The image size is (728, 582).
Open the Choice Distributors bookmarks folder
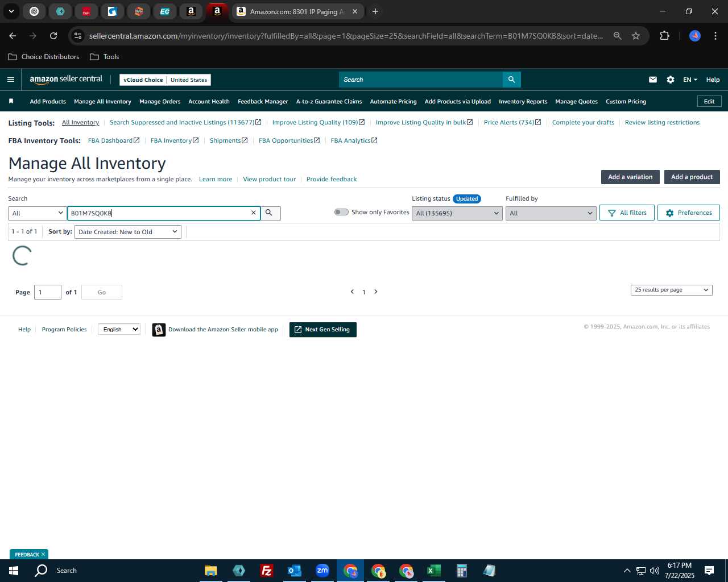[44, 57]
